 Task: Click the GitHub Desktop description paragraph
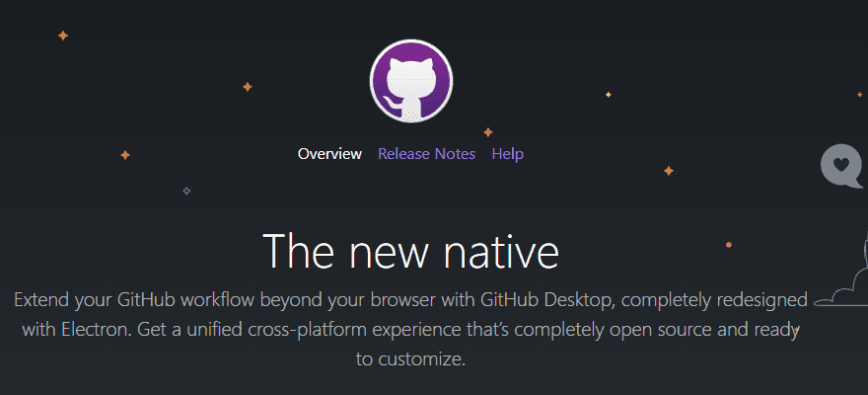[410, 330]
